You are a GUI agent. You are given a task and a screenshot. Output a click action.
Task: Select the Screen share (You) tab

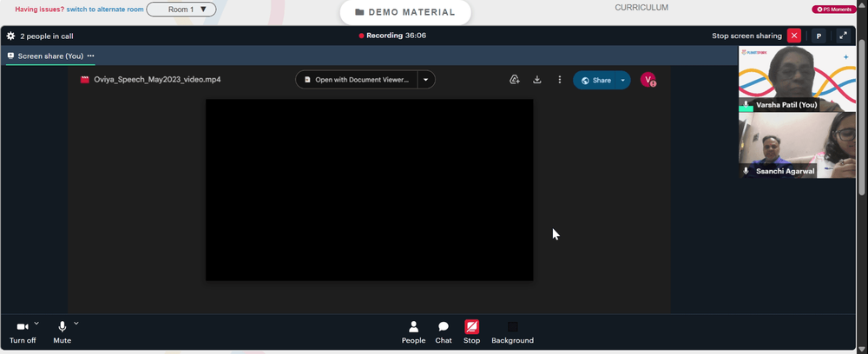(x=50, y=56)
